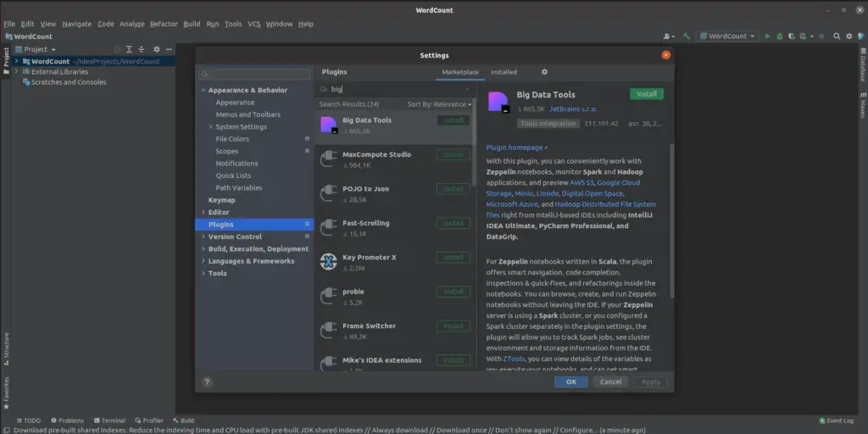This screenshot has height=434, width=868.
Task: Expand External Libraries tree node
Action: click(17, 72)
